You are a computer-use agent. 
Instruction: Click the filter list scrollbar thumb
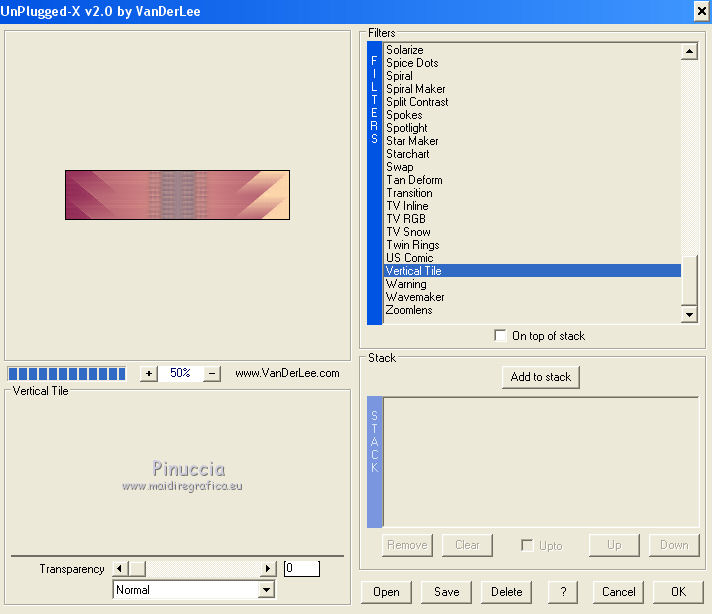[x=689, y=281]
